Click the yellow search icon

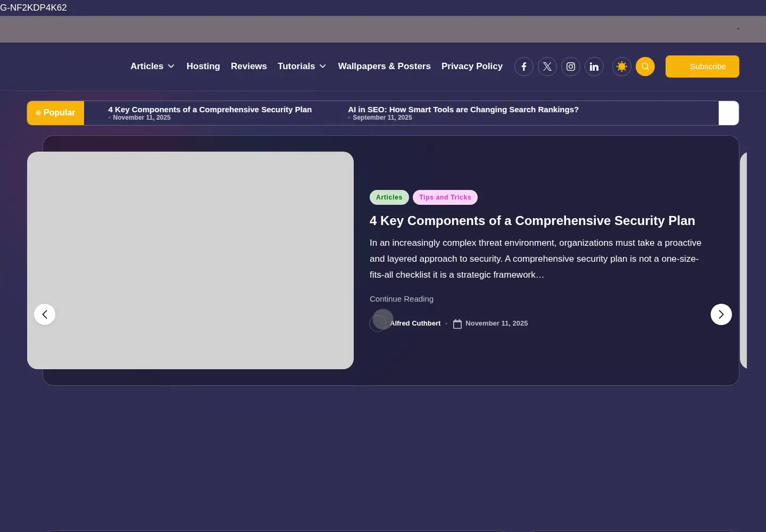[x=645, y=66]
